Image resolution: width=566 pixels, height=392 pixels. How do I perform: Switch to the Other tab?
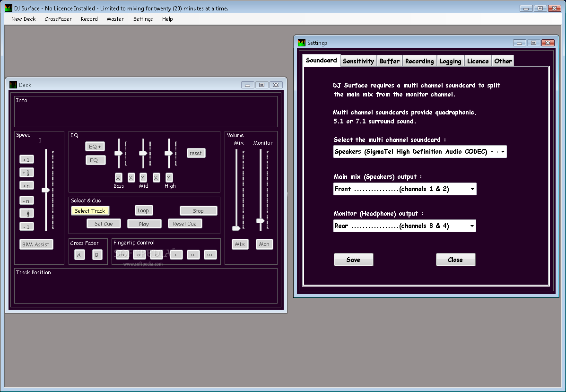[x=503, y=61]
